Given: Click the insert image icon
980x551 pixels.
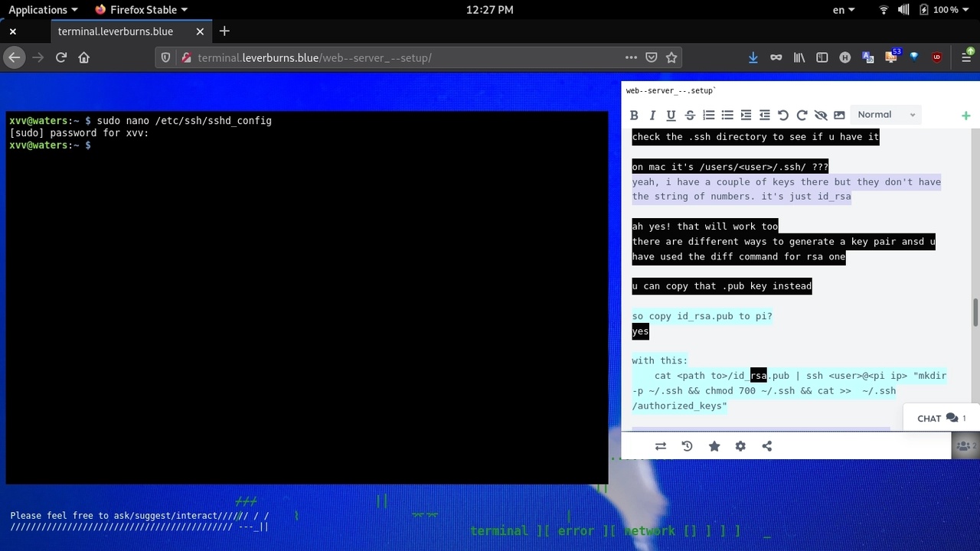Looking at the screenshot, I should (x=839, y=115).
